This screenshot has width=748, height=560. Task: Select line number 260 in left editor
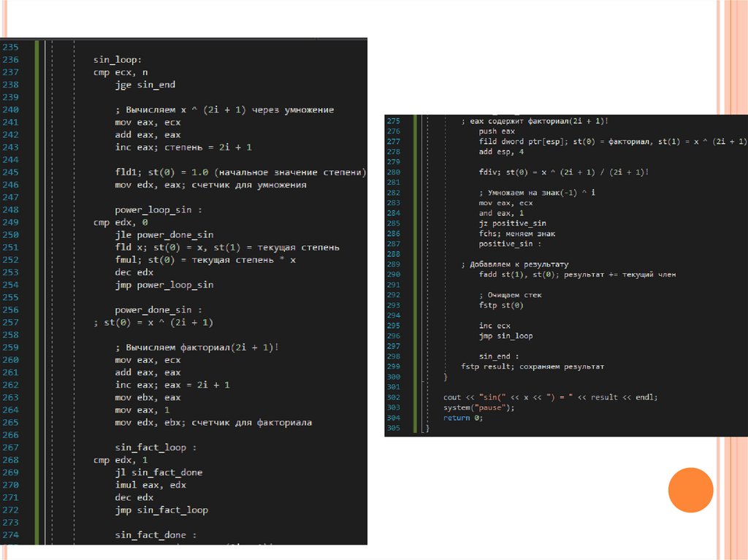(10, 360)
